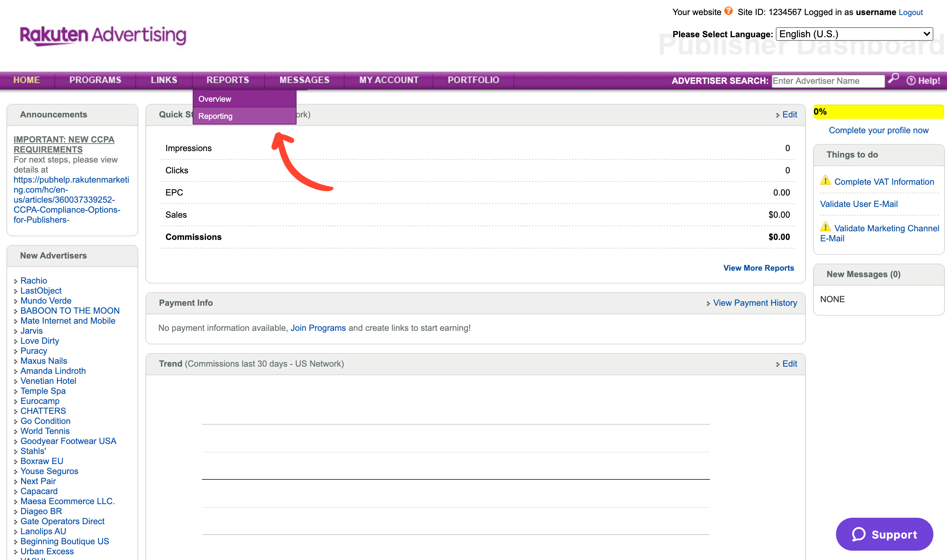Open the language selection dropdown
Viewport: 947px width, 560px height.
854,34
